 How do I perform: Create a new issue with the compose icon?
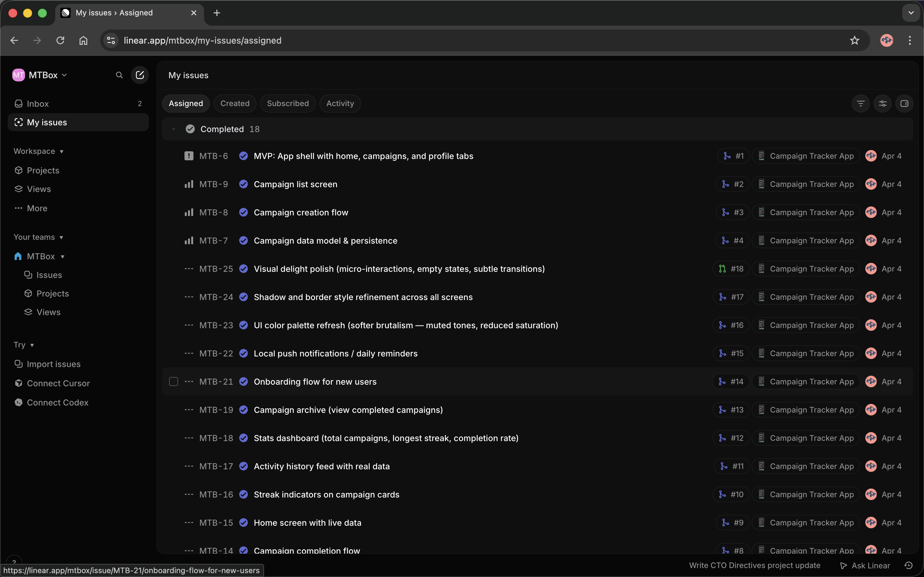coord(140,75)
